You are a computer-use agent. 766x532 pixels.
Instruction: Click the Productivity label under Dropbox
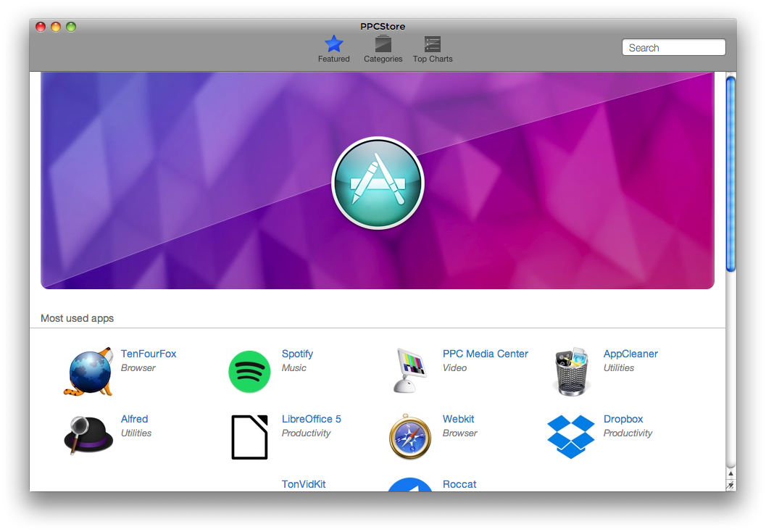coord(628,433)
